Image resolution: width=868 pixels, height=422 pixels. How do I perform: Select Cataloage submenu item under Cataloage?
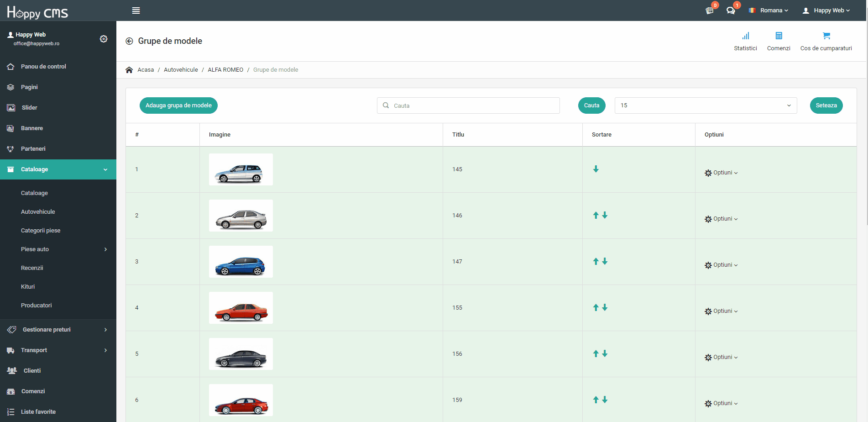coord(34,193)
